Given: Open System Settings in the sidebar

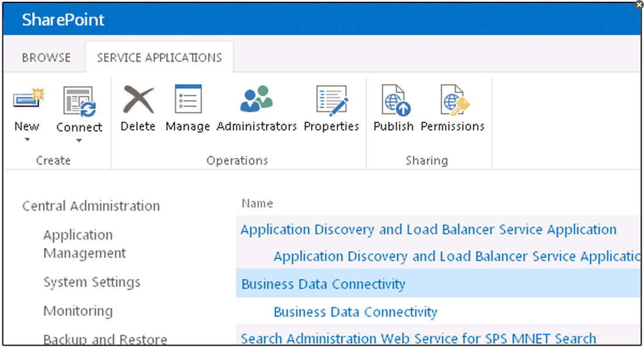Looking at the screenshot, I should point(92,282).
